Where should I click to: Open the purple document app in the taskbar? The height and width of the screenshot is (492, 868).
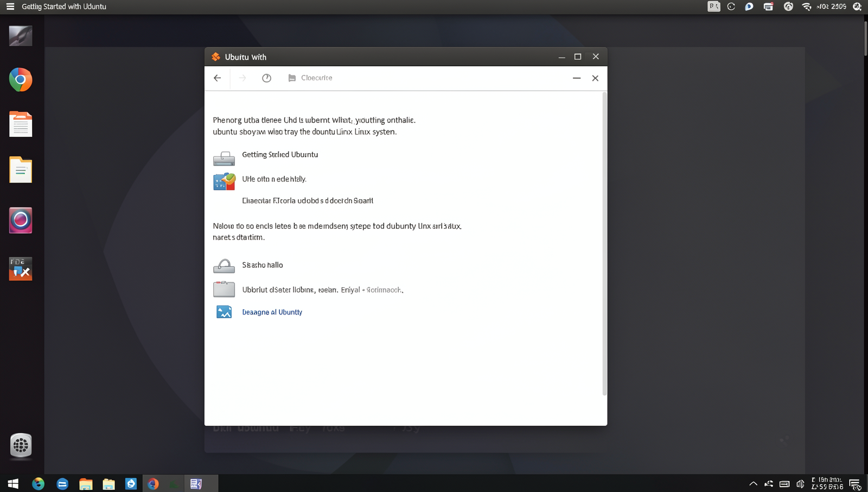pos(196,484)
